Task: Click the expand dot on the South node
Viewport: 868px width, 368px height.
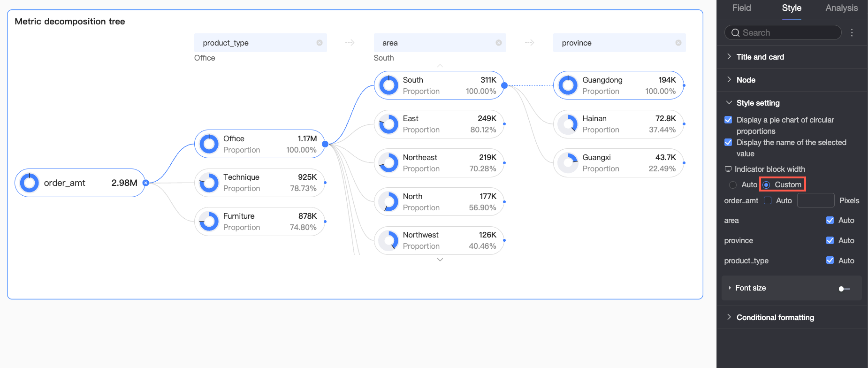Action: pos(504,85)
